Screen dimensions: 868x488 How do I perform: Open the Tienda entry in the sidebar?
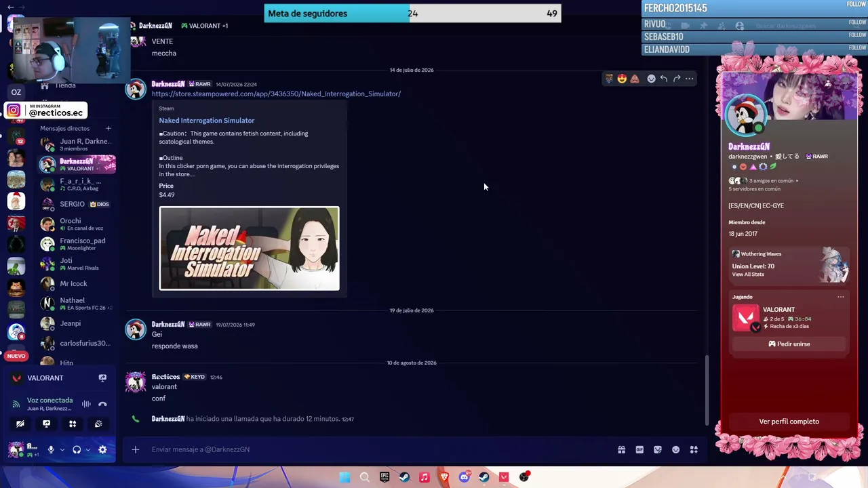65,85
